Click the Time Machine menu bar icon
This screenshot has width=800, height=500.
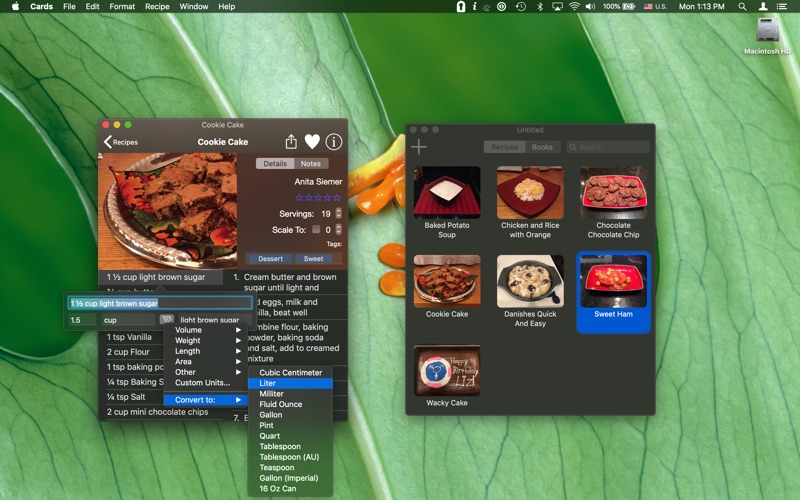(x=520, y=7)
